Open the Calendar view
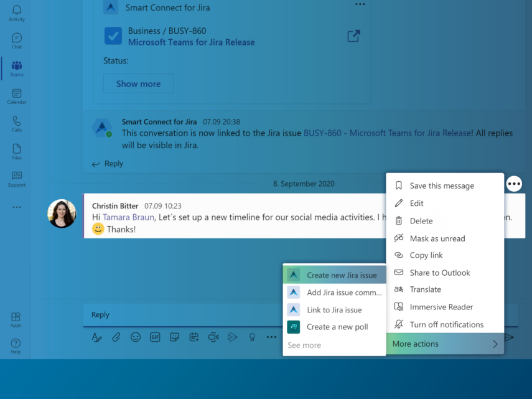Image resolution: width=532 pixels, height=399 pixels. pyautogui.click(x=17, y=96)
